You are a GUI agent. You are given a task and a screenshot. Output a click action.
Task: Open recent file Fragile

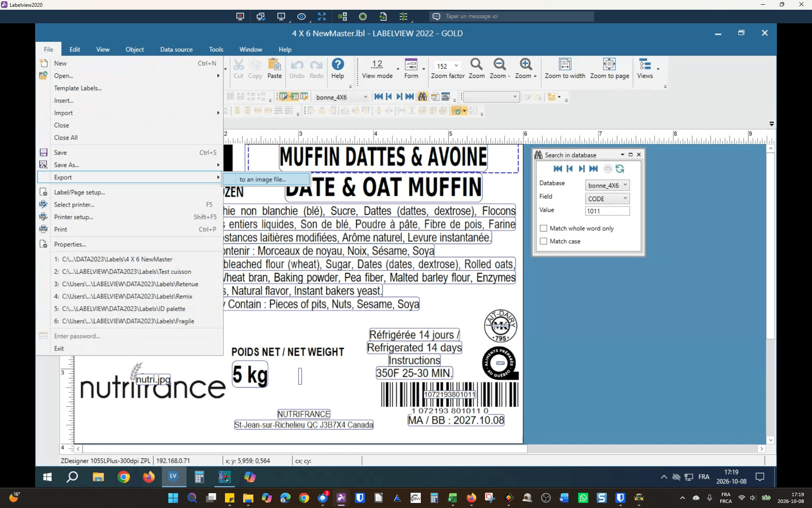[129, 321]
